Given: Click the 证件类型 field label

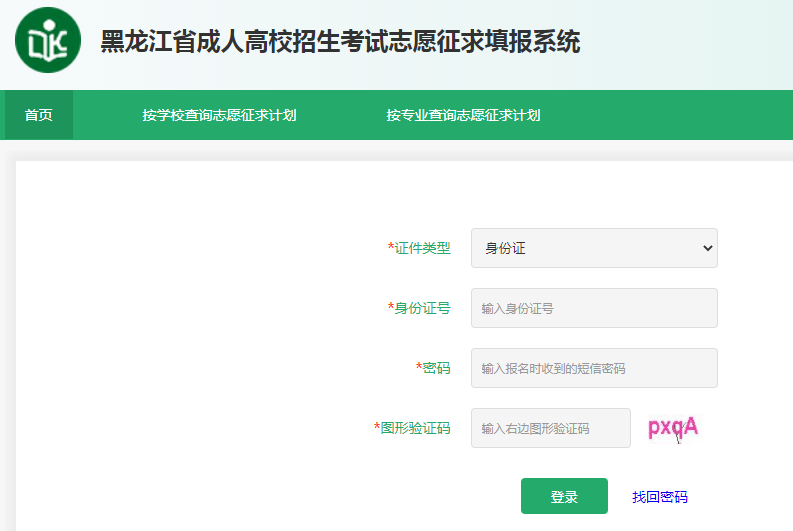Looking at the screenshot, I should [x=423, y=248].
